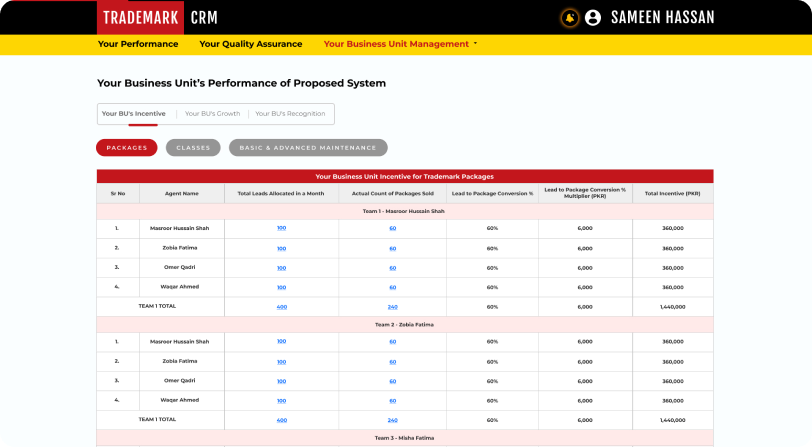Open the user profile avatar icon
Screen dimensions: 812x447
[x=593, y=17]
